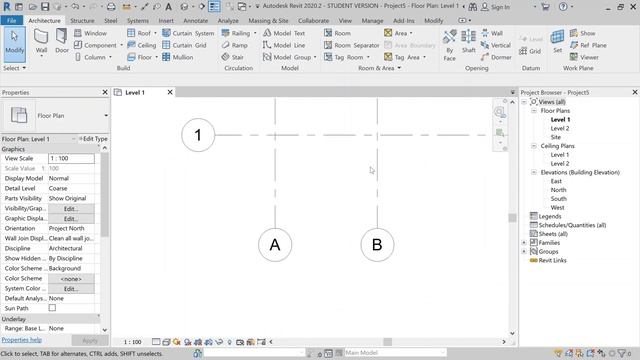Click Edit for Visibility/Graphics overrides

[x=71, y=209]
